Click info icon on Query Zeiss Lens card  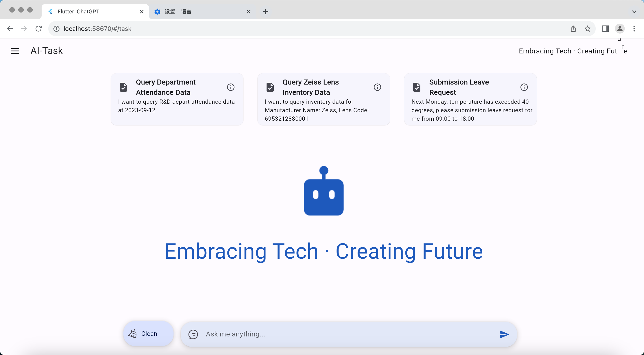[377, 87]
